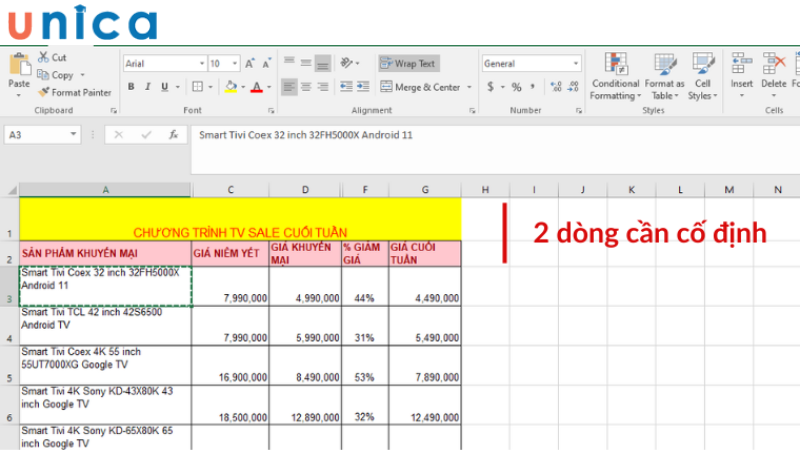Open the Arial font name dropdown

pyautogui.click(x=202, y=63)
